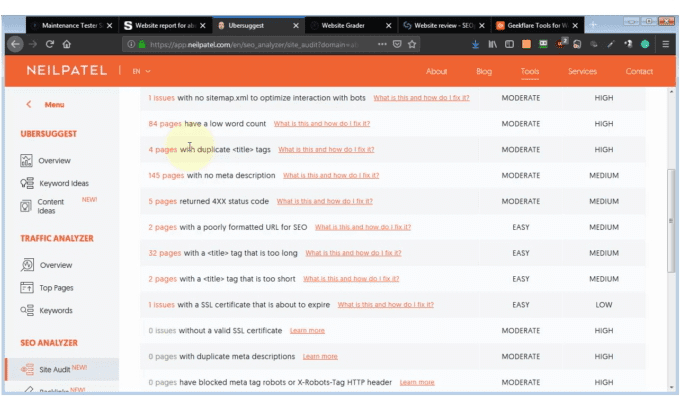Screen dimensions: 680x396
Task: Open the Blog menu item
Action: [x=484, y=71]
